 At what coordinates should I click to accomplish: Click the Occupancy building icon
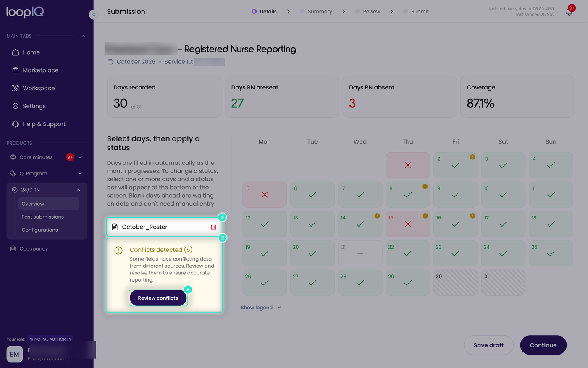pyautogui.click(x=13, y=249)
